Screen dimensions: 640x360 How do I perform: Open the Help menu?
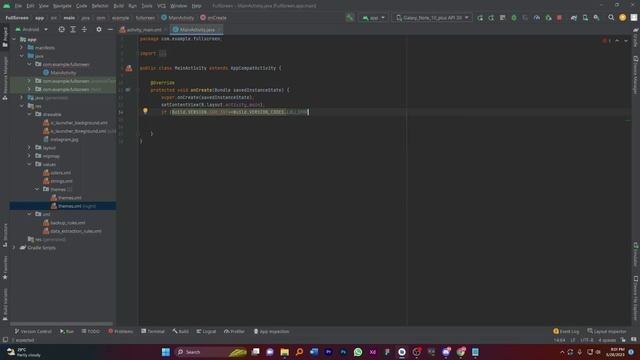coord(196,6)
